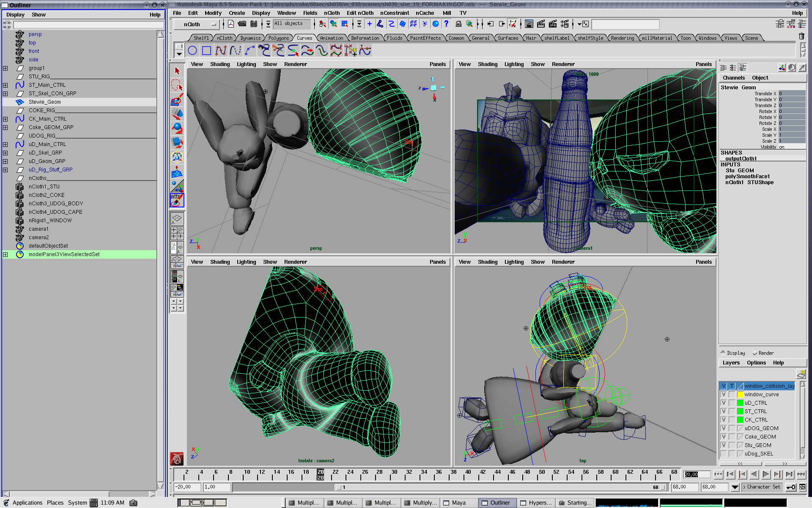Expand uD_Rig_Stuff_GRP in the Outliner
The image size is (812, 508).
(5, 170)
